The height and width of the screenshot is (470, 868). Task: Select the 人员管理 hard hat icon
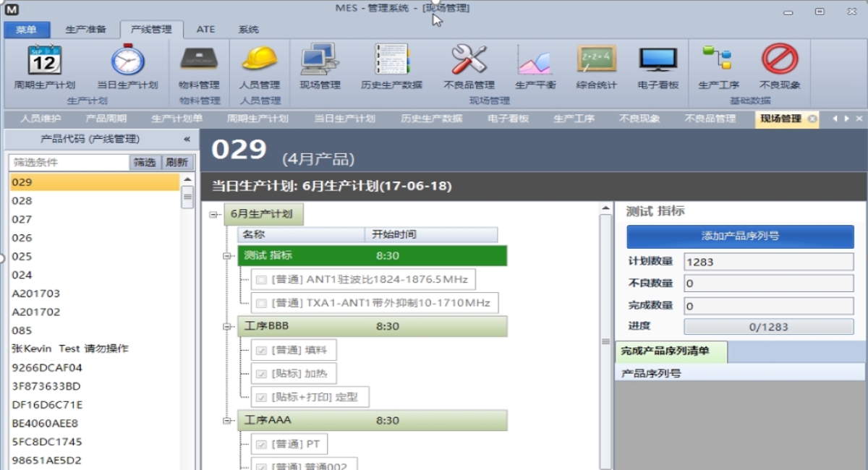pyautogui.click(x=260, y=61)
